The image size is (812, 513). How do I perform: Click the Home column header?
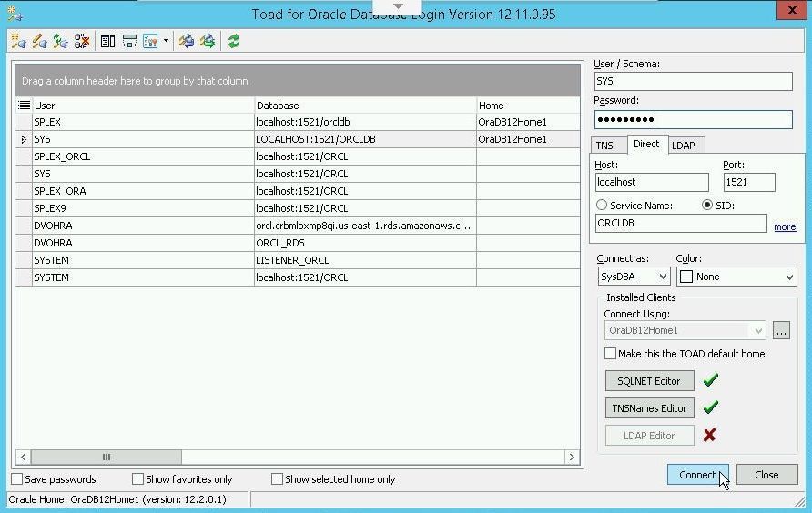click(528, 106)
